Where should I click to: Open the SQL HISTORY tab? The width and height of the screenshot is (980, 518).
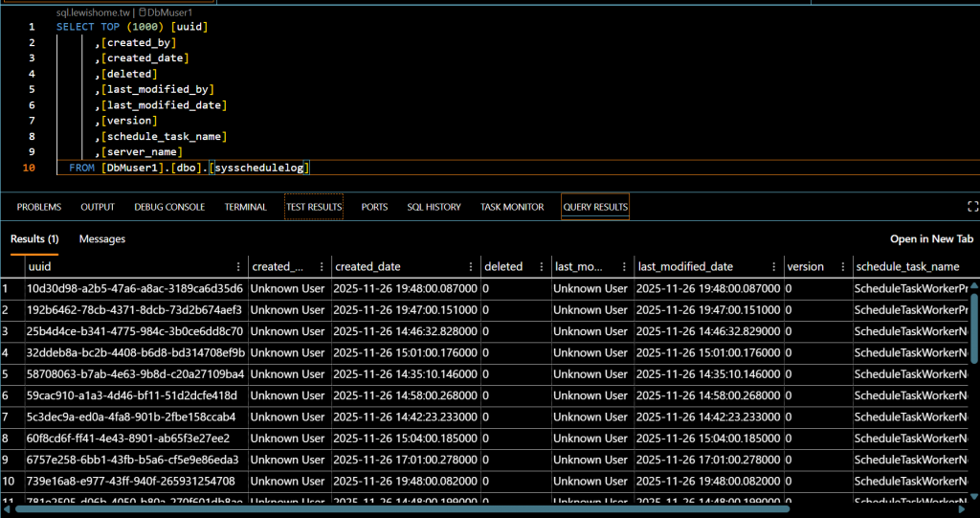tap(434, 207)
